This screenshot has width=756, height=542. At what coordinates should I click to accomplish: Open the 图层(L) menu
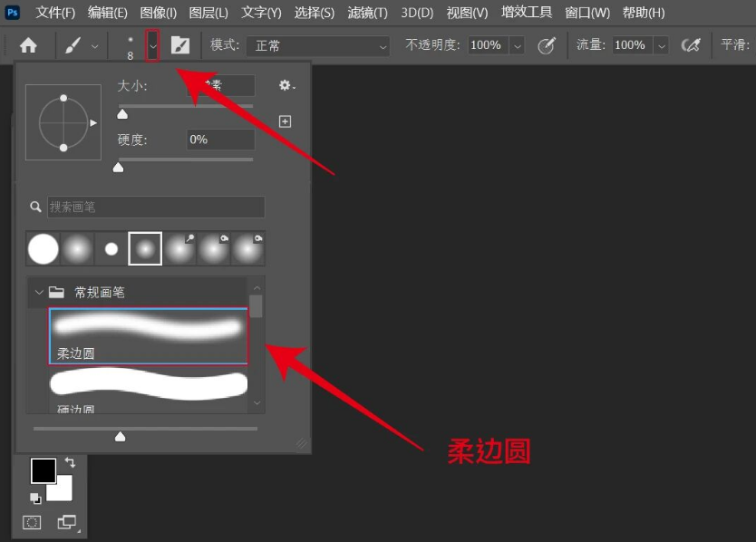[208, 12]
